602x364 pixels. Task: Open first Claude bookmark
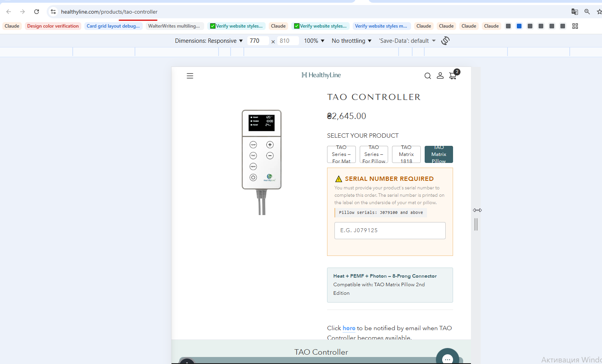pos(12,26)
